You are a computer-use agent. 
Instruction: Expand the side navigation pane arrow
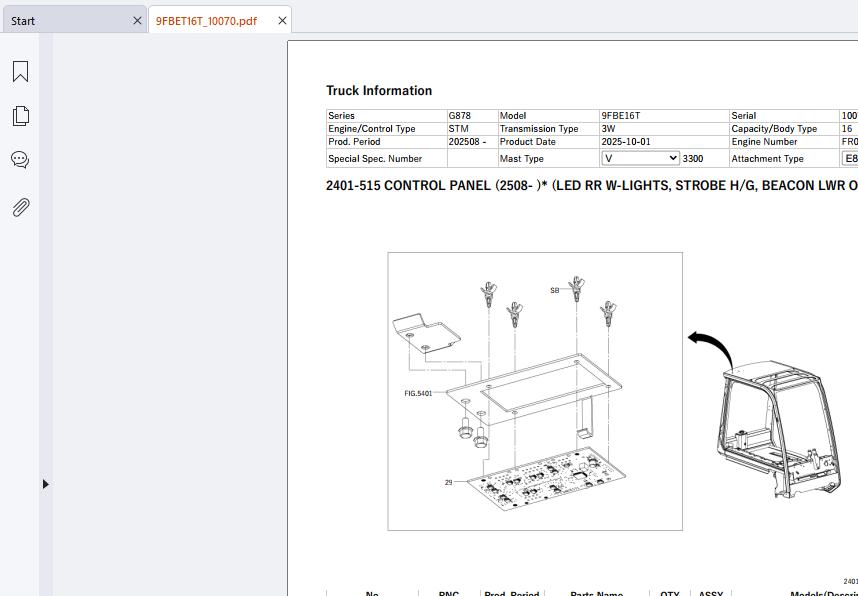45,484
